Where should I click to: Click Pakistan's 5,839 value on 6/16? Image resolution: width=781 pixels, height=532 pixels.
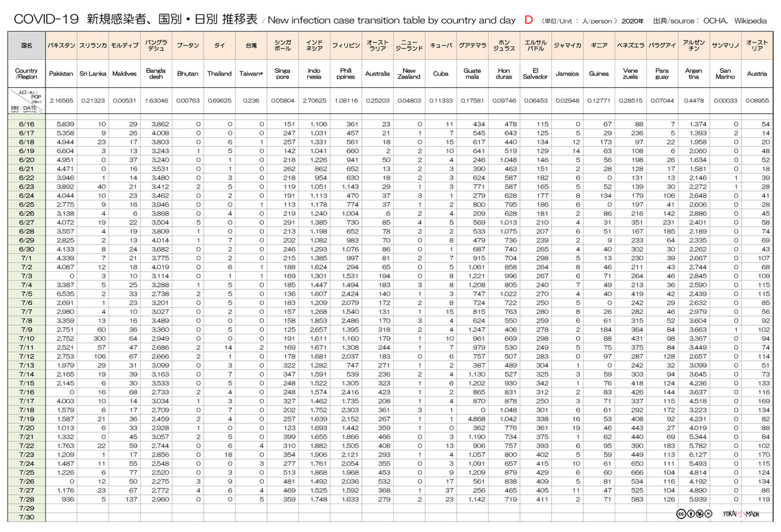click(x=65, y=124)
